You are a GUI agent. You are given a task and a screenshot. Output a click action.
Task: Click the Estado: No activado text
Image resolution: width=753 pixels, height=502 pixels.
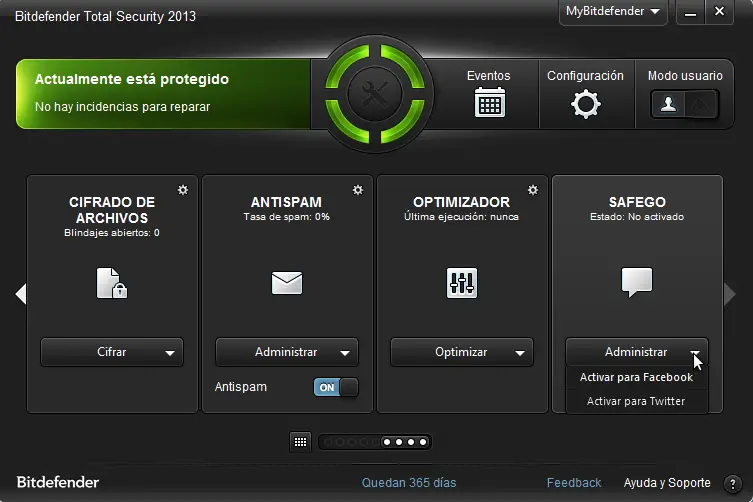[x=637, y=217]
